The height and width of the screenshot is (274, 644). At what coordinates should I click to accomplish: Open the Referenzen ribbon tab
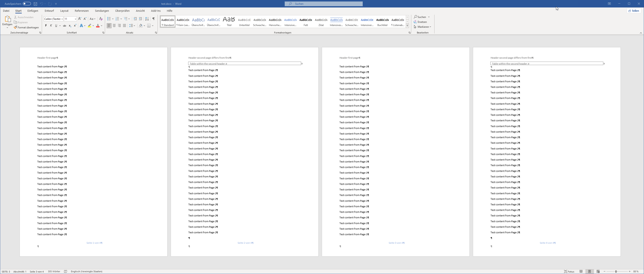pyautogui.click(x=81, y=11)
